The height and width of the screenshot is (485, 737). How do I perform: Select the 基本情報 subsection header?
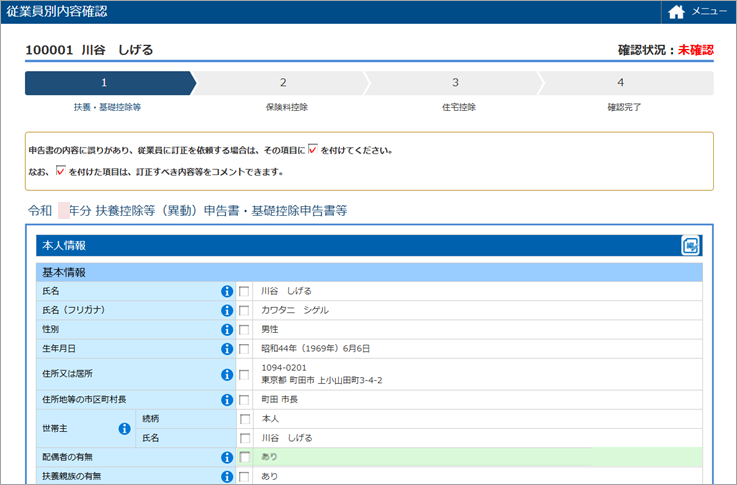[369, 272]
